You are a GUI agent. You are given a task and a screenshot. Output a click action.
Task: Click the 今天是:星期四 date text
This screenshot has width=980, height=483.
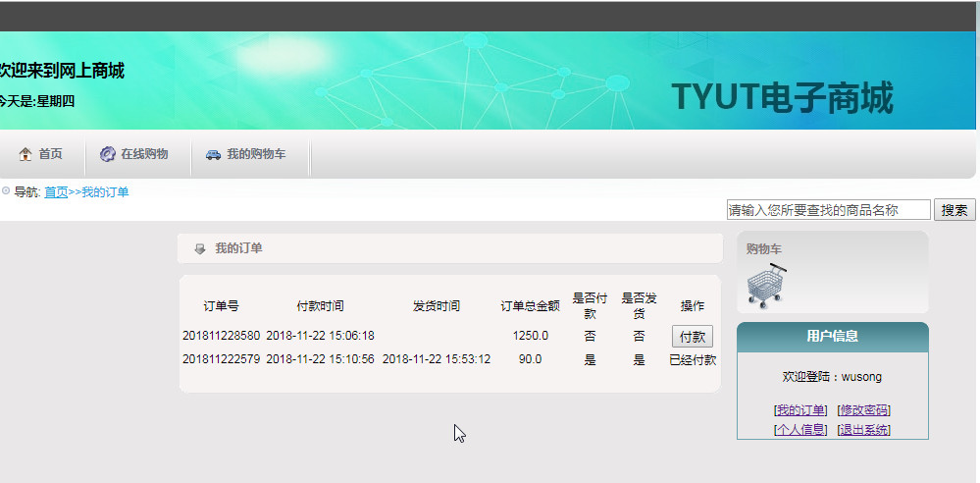(36, 101)
